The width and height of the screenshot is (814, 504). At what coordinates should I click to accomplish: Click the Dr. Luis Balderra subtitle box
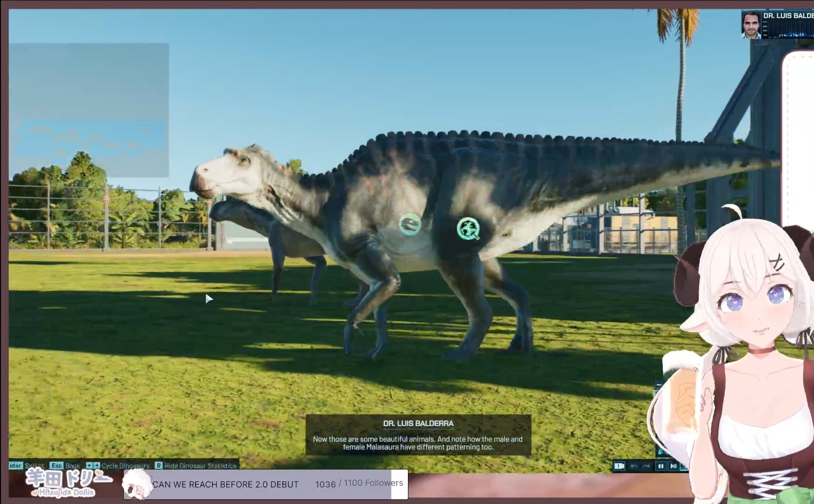tap(418, 435)
